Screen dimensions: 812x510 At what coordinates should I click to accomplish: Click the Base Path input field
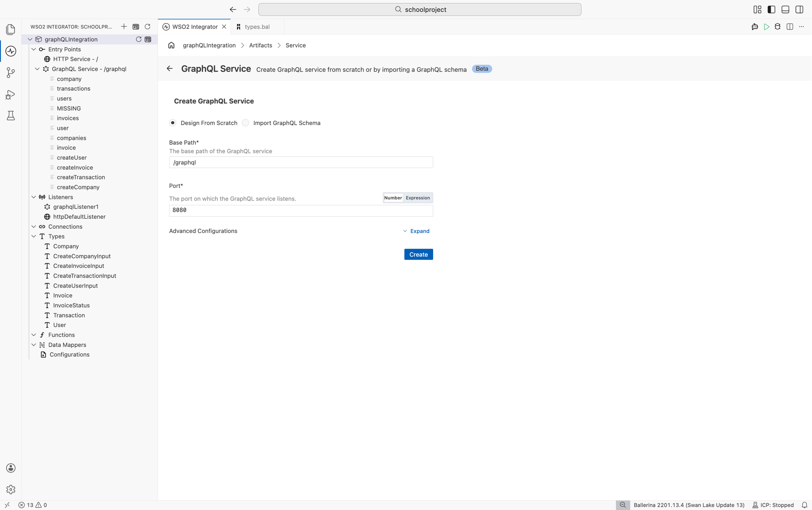(301, 163)
